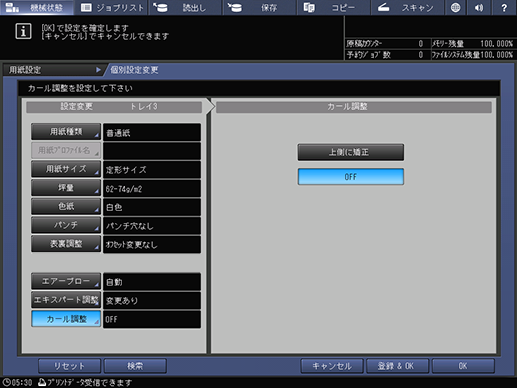Click the OFF value beside カール調整
517x388 pixels.
pyautogui.click(x=152, y=319)
